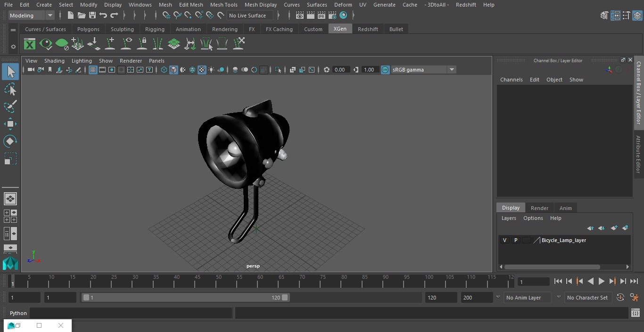Click the New Scene icon
This screenshot has width=644, height=332.
pyautogui.click(x=70, y=16)
